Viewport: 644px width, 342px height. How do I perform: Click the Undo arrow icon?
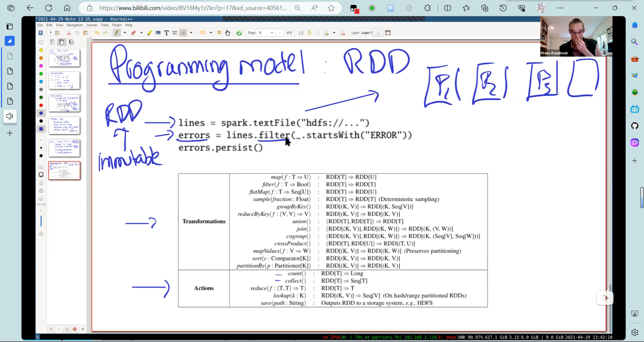point(97,33)
